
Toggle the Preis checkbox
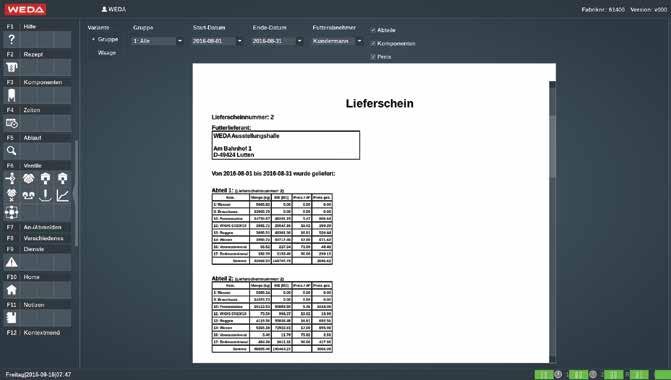(373, 56)
